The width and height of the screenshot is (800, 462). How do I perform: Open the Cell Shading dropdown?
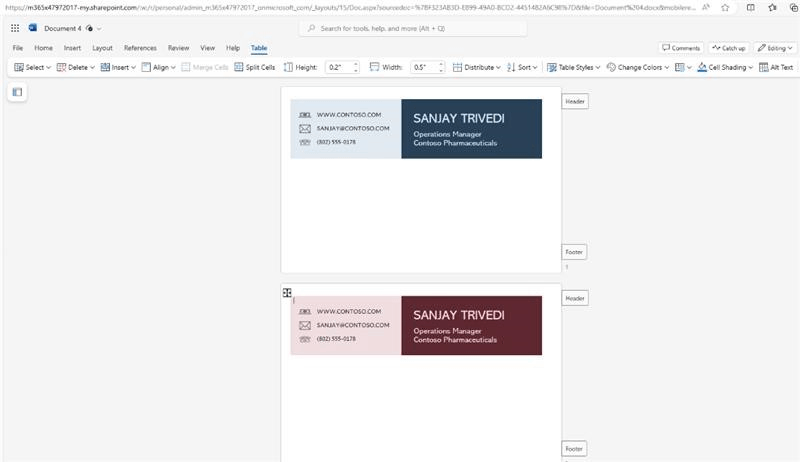coord(725,67)
